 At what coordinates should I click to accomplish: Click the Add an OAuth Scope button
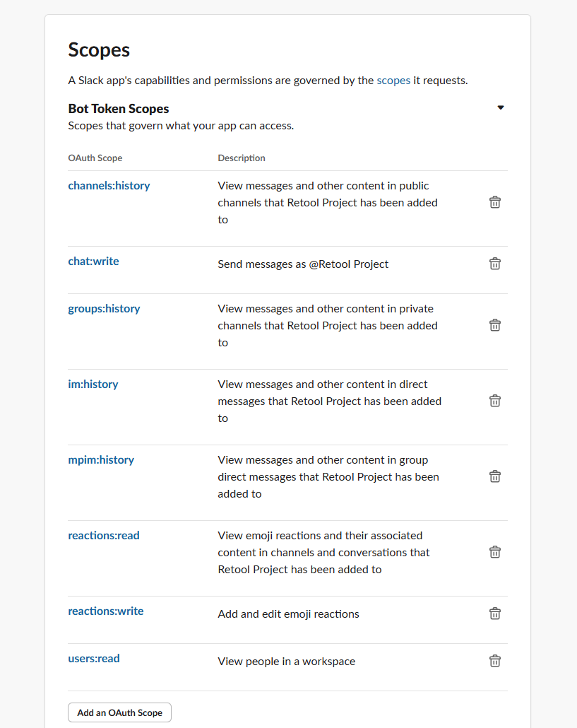pyautogui.click(x=119, y=712)
